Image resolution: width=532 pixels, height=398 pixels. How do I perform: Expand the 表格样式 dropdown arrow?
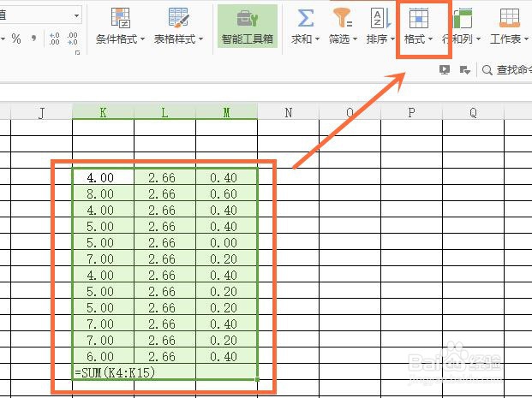click(x=200, y=39)
